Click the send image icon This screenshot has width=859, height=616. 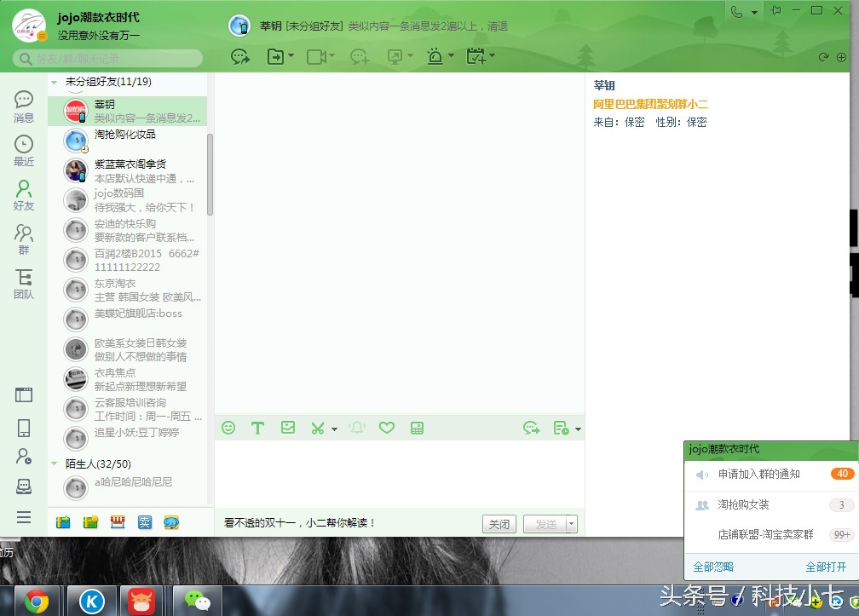click(x=288, y=428)
